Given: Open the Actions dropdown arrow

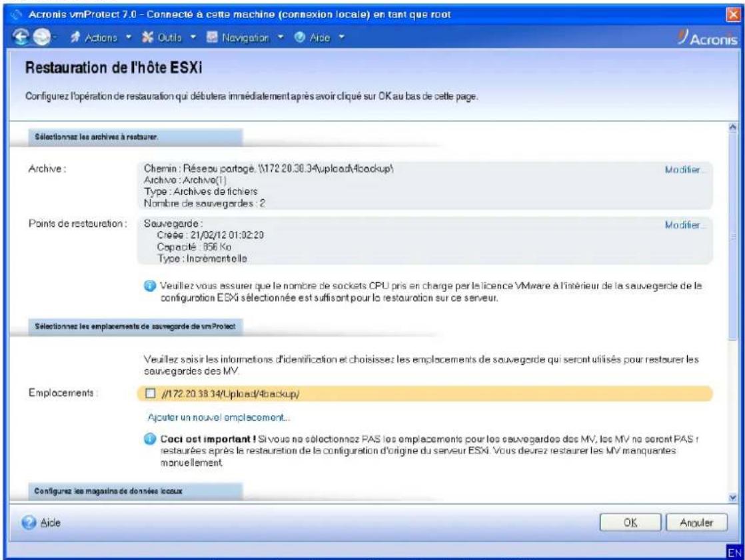Looking at the screenshot, I should click(x=129, y=37).
